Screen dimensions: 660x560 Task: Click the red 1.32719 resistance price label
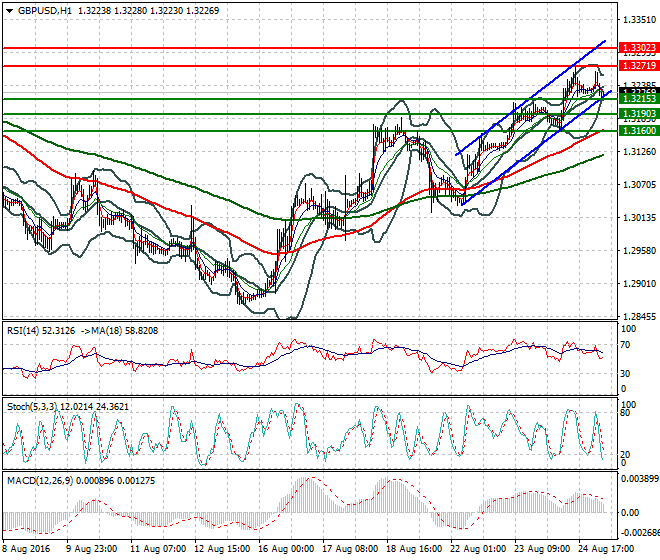(x=639, y=66)
